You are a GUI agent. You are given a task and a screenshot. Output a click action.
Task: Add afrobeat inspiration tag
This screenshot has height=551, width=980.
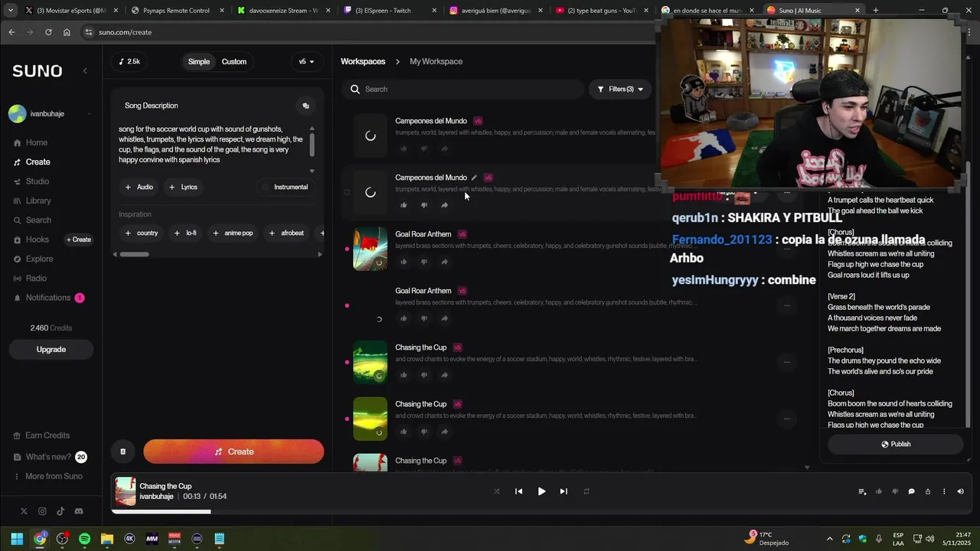(286, 233)
